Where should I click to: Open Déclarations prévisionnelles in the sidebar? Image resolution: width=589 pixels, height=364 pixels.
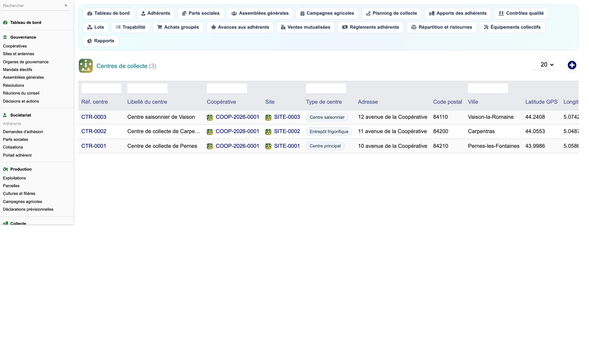click(x=28, y=209)
